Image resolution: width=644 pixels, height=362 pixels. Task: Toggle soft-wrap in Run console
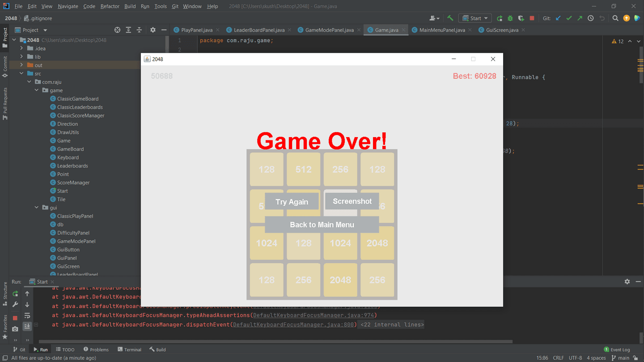pos(27,316)
